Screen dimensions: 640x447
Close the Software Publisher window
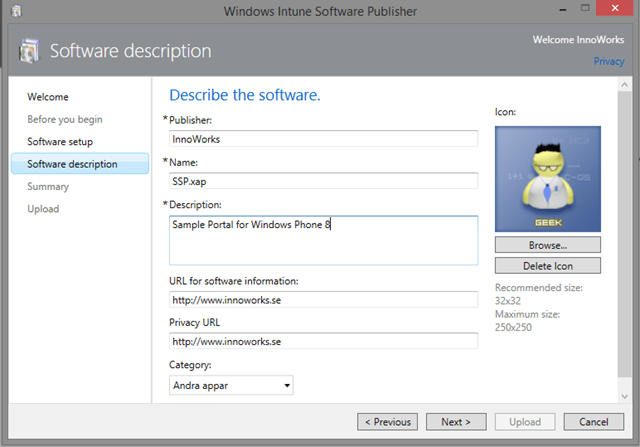point(615,8)
